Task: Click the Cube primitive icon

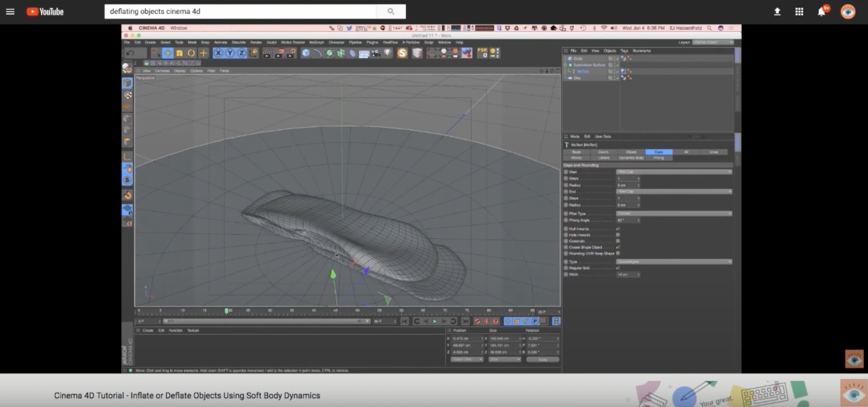Action: tap(306, 53)
